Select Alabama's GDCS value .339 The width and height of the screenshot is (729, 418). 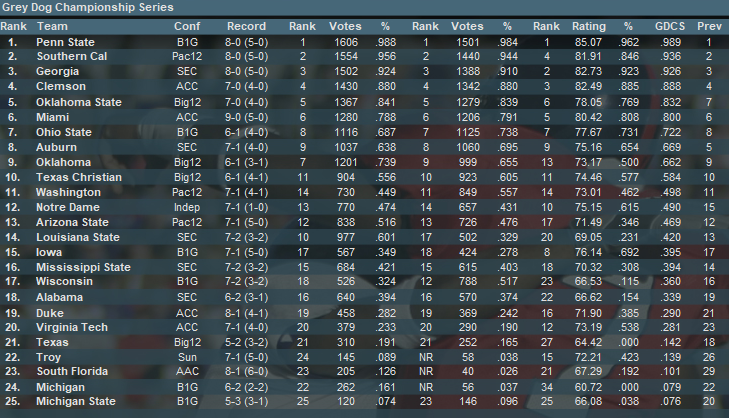coord(670,298)
